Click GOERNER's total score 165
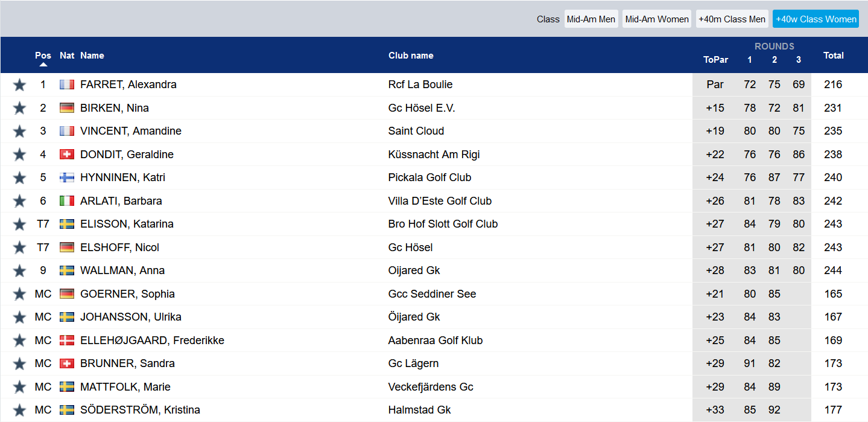Screen dimensions: 868x422 (833, 294)
